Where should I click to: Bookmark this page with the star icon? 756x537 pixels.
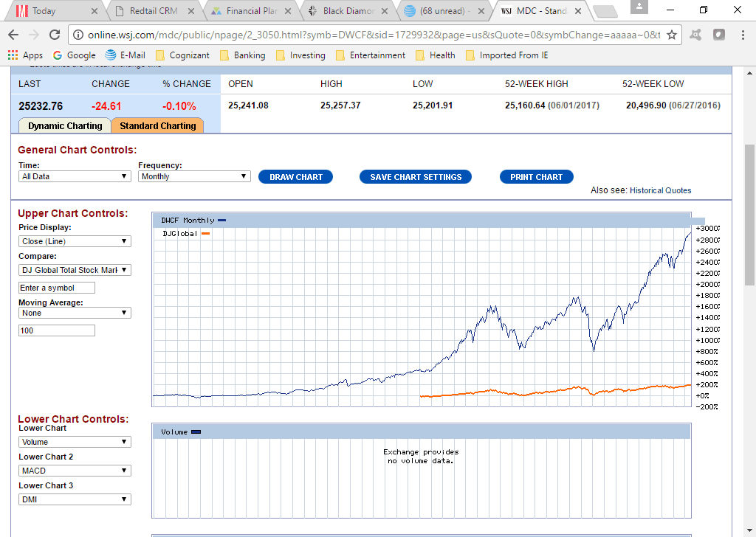coord(672,35)
